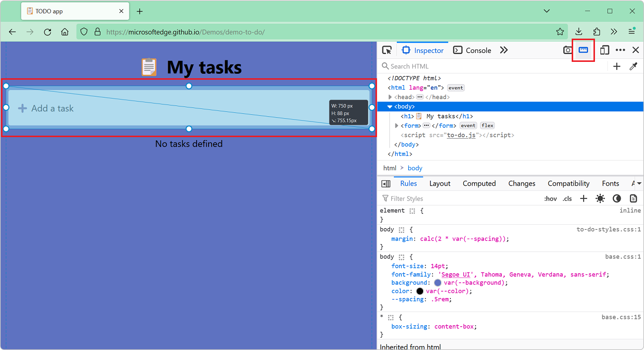
Task: Open the Changes sidebar tab
Action: tap(522, 184)
